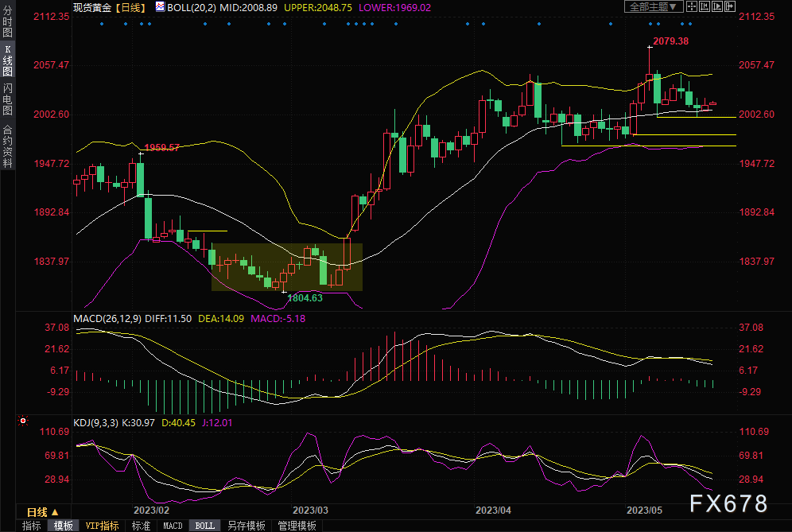Click the third chart icon right of 全部主题

(x=716, y=6)
